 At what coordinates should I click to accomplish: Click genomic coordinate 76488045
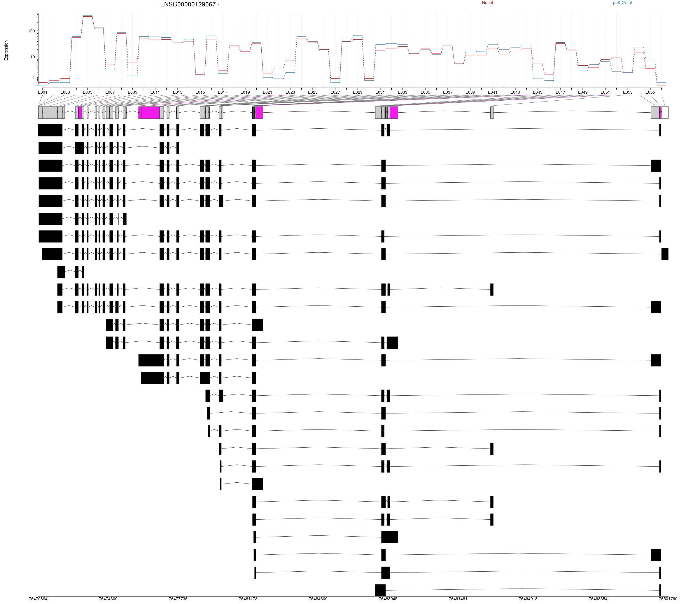[x=388, y=599]
